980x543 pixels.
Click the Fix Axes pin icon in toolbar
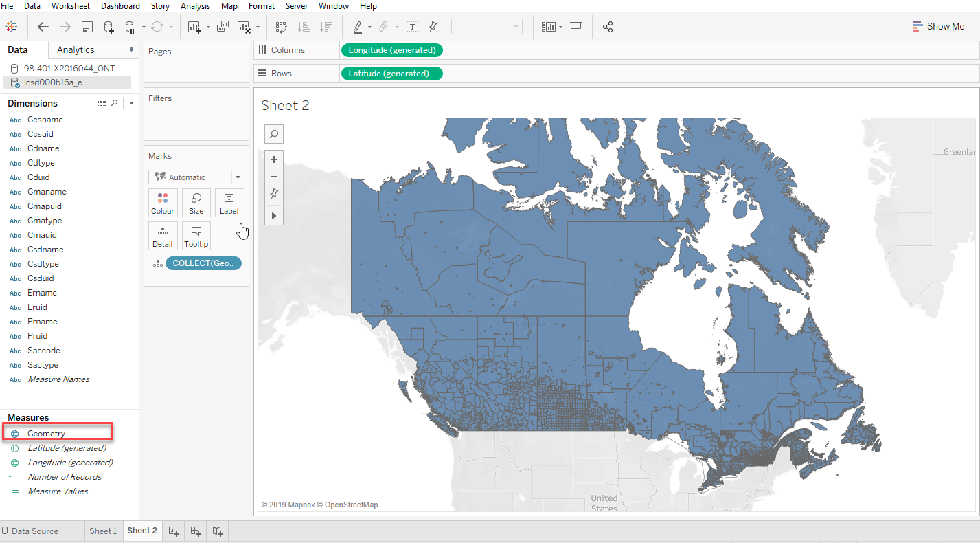(433, 27)
